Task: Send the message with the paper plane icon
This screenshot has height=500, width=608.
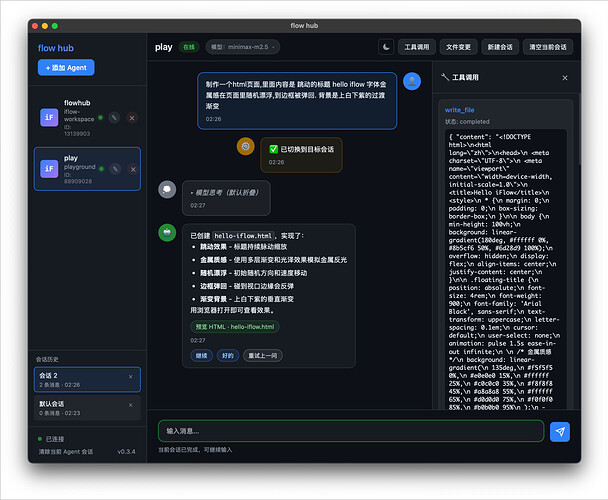Action: click(x=560, y=431)
